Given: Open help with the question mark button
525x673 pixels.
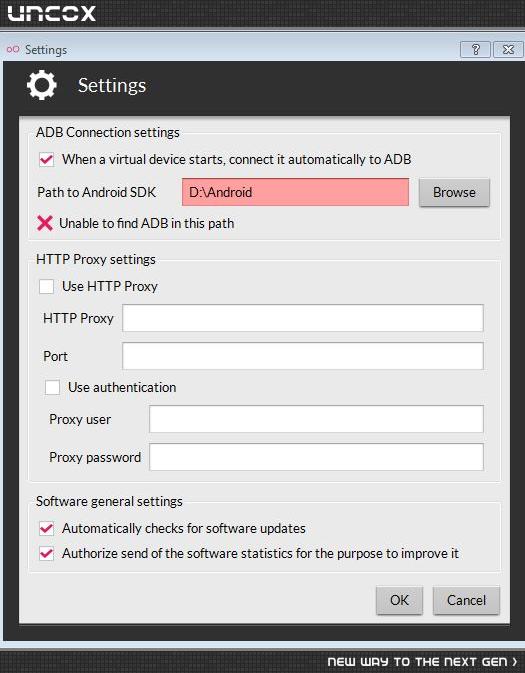Looking at the screenshot, I should [x=475, y=49].
